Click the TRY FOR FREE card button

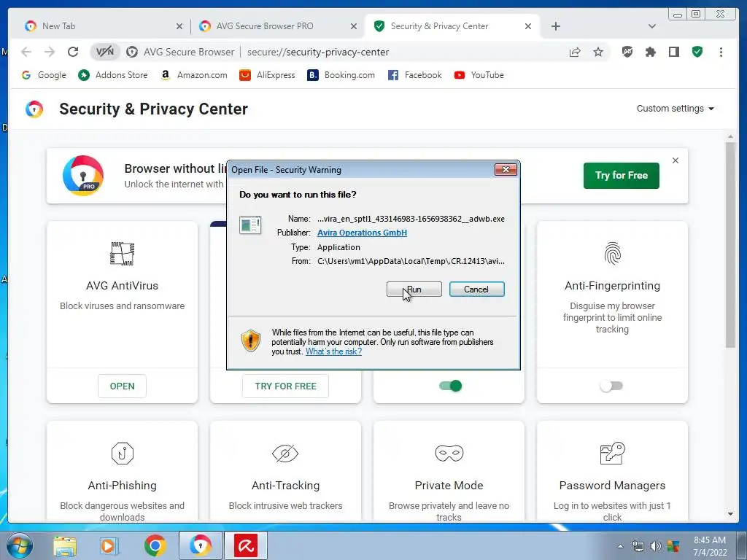coord(285,386)
